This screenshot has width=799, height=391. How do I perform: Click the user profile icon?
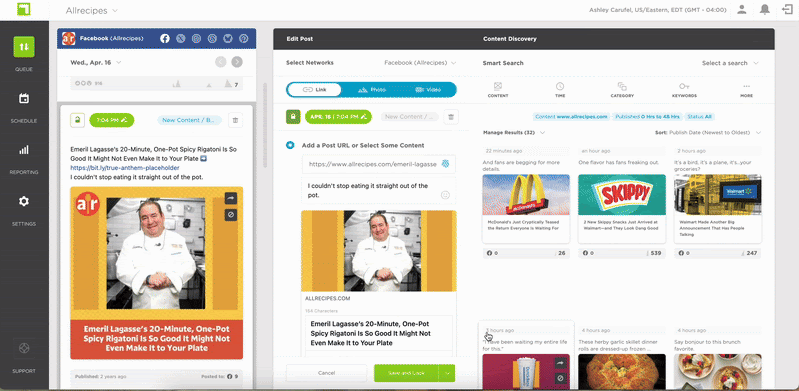pos(742,10)
